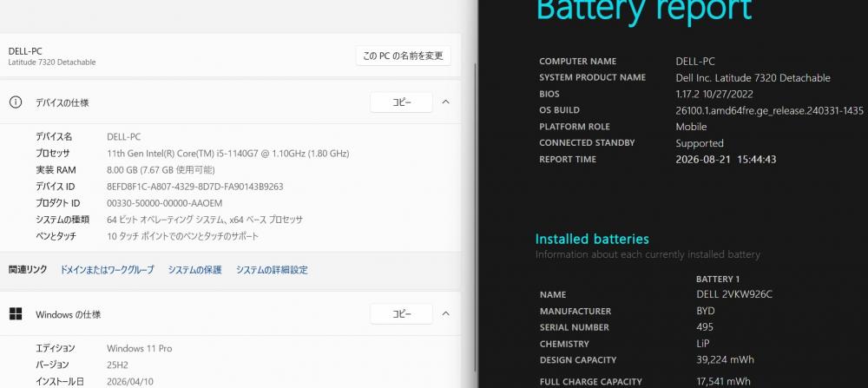Open システムの詳細設定 link
The height and width of the screenshot is (388, 868).
coord(272,270)
